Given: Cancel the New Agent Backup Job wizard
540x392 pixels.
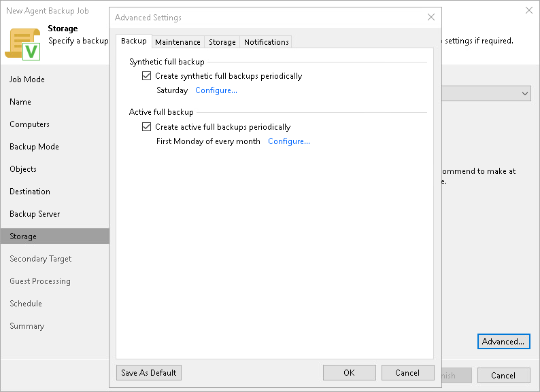Looking at the screenshot, I should 503,376.
